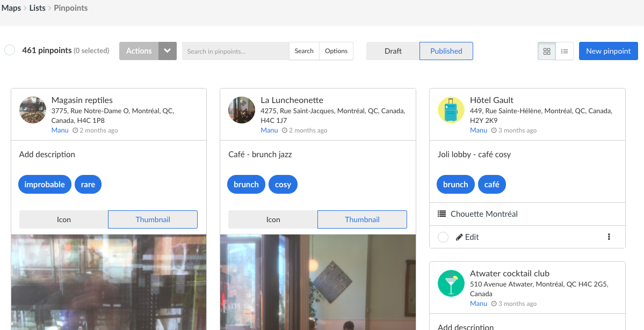This screenshot has height=330, width=644.
Task: Open the three-dot menu on Hôtel Gault card
Action: (x=609, y=237)
